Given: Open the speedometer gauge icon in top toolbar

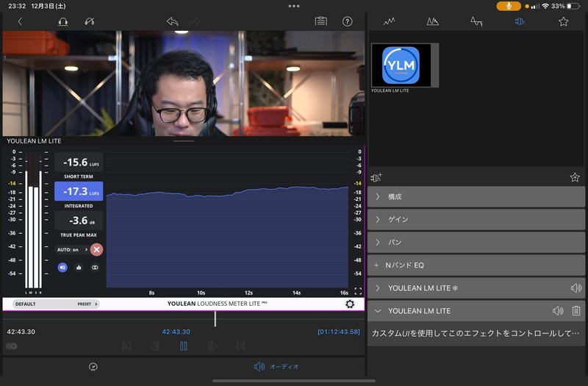Looking at the screenshot, I should (x=90, y=22).
